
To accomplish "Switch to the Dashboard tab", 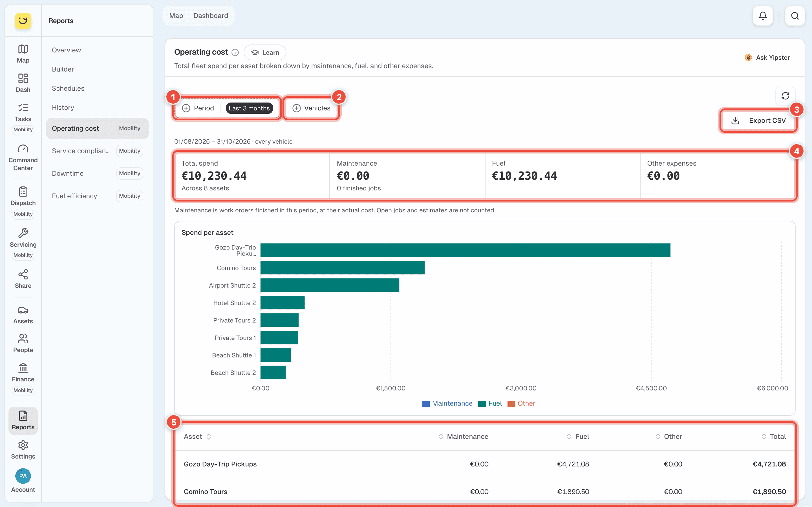I will click(211, 16).
